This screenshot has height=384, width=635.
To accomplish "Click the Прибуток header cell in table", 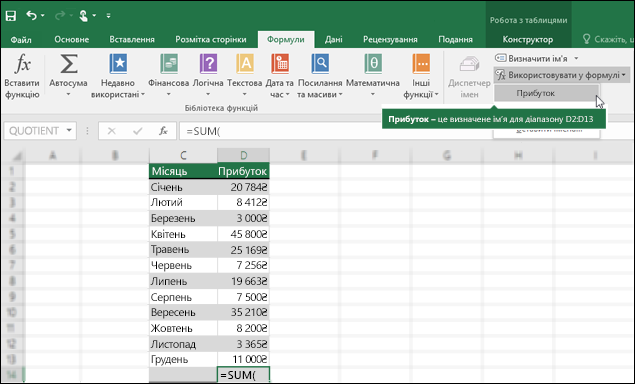I will coord(243,171).
